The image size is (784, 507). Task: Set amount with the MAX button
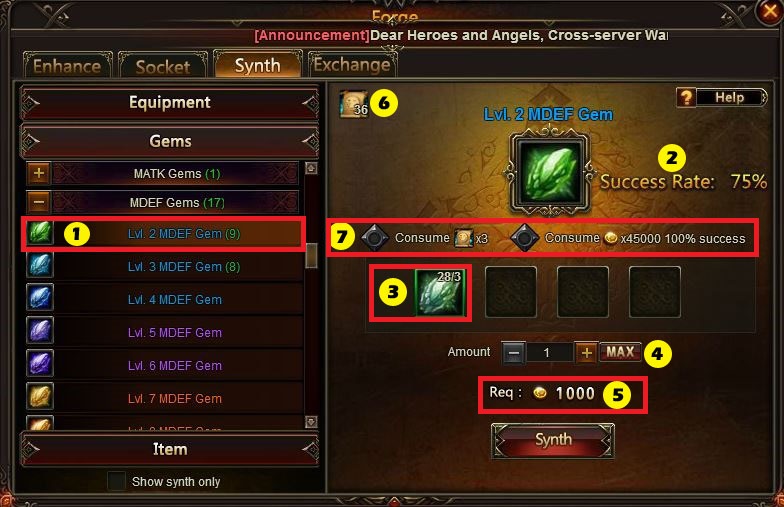click(620, 352)
